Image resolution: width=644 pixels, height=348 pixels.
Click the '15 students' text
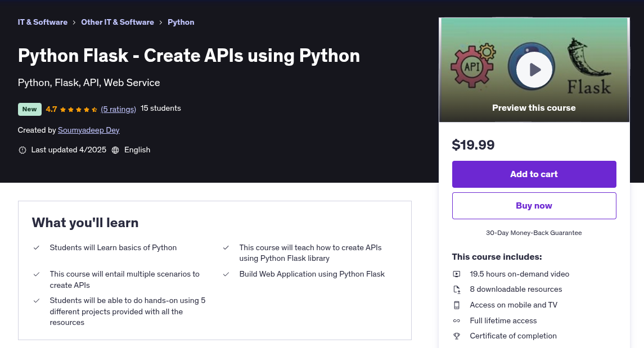[161, 109]
